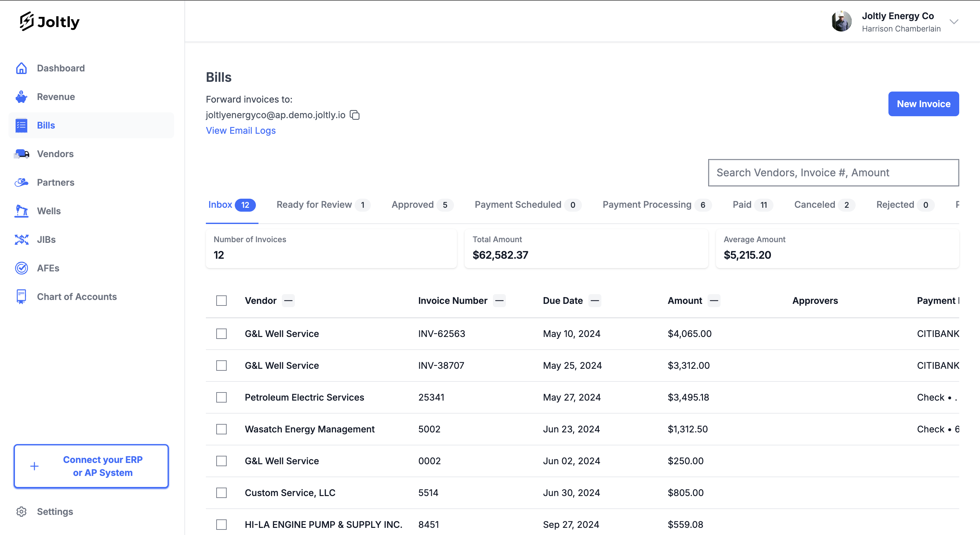Open the Amount column sort options
This screenshot has width=980, height=535.
[714, 300]
